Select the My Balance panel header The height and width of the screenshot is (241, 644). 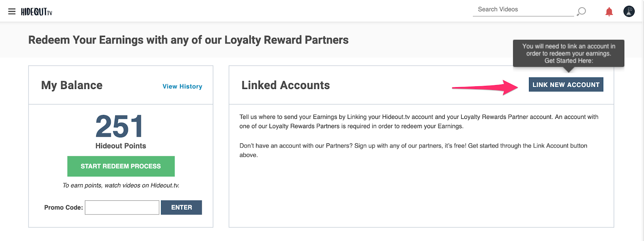(x=72, y=85)
